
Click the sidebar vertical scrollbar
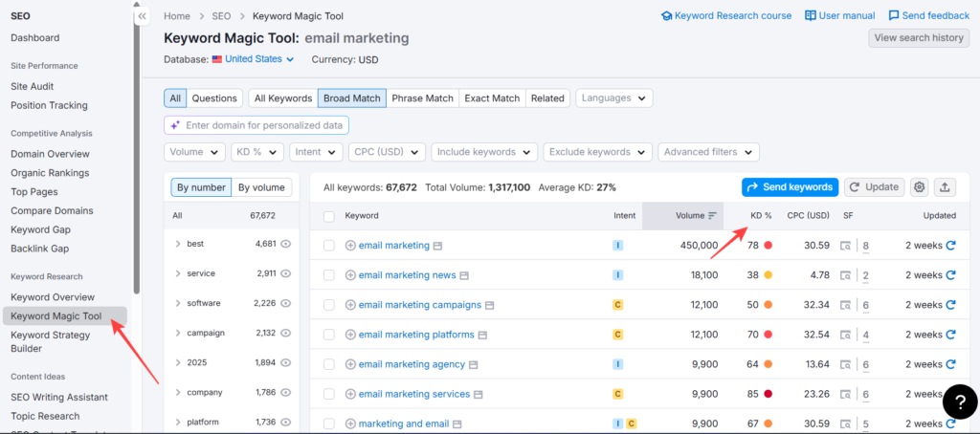point(136,150)
